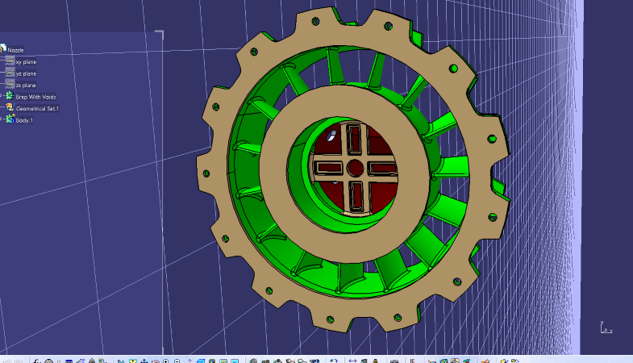Click the Body.1 gear icon
This screenshot has width=633, height=363.
pos(10,119)
